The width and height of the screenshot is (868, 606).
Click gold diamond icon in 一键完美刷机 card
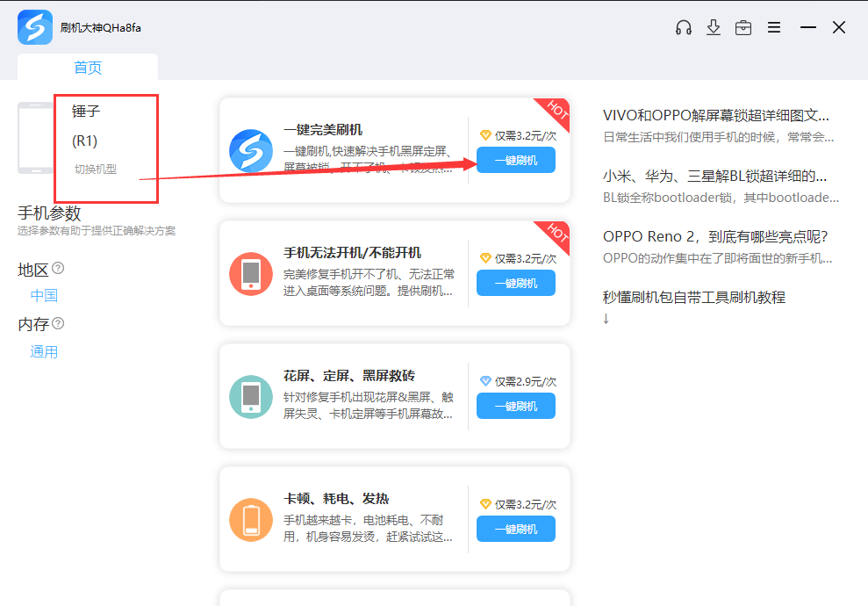[485, 135]
